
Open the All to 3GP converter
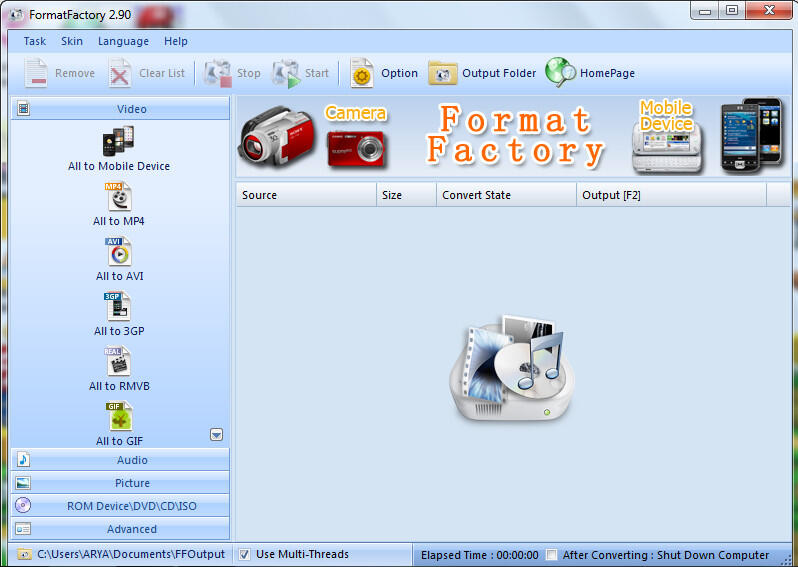click(118, 307)
